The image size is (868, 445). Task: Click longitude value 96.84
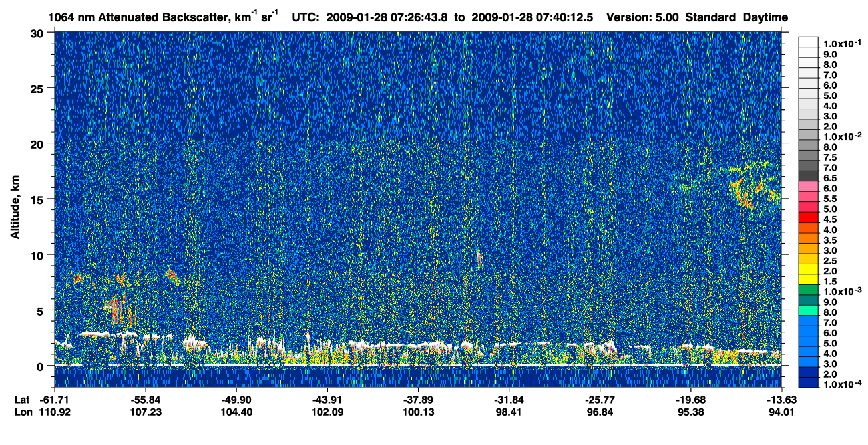[x=600, y=412]
